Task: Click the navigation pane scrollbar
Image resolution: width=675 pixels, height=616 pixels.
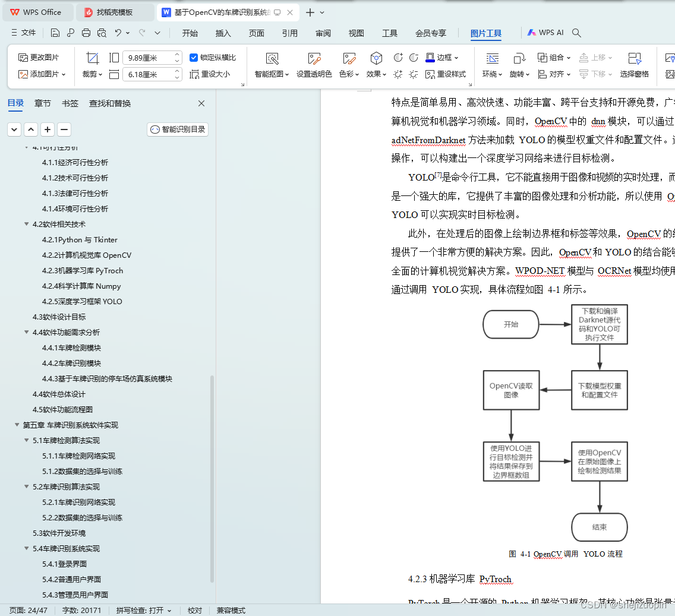Action: pos(212,479)
